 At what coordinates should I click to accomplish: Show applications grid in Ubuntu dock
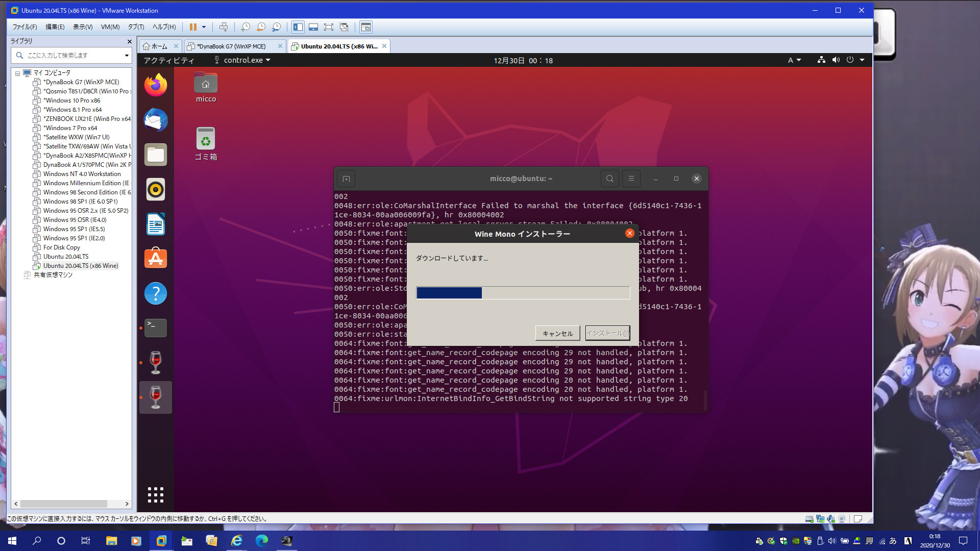click(x=156, y=494)
